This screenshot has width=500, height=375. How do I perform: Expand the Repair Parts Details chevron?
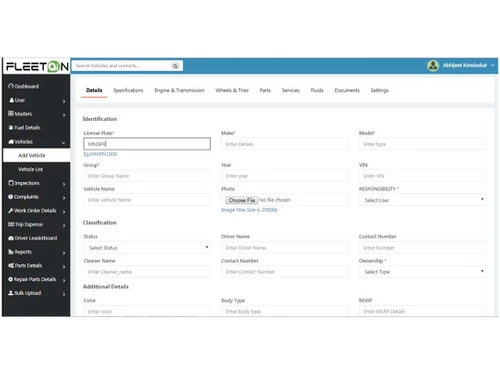click(x=64, y=280)
